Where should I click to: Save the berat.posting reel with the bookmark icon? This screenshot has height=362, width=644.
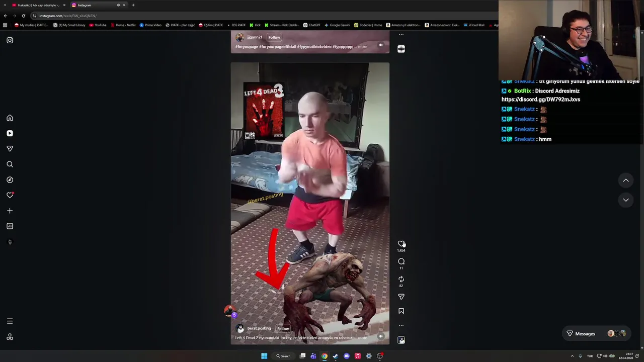click(x=401, y=311)
